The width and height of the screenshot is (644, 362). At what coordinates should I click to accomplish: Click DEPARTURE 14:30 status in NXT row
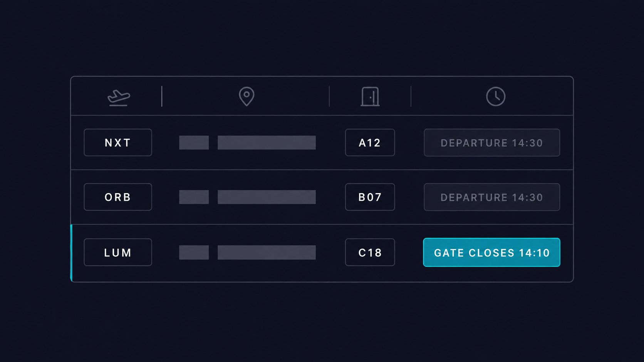tap(492, 143)
